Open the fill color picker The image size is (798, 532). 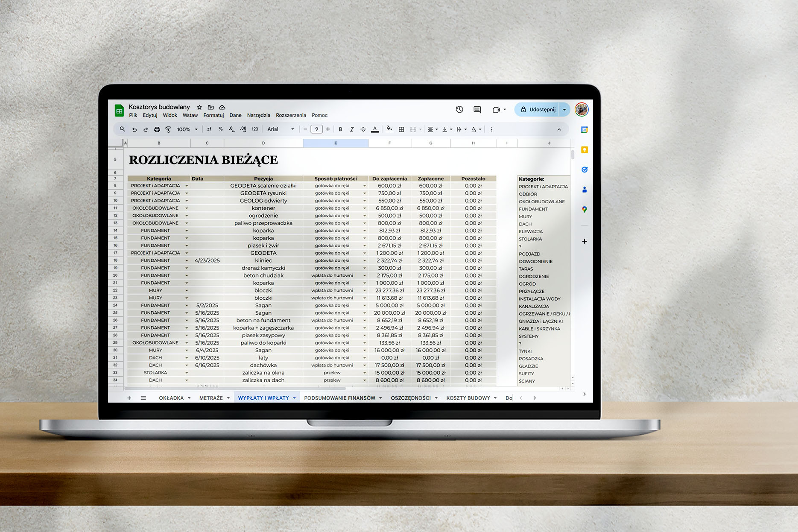389,129
